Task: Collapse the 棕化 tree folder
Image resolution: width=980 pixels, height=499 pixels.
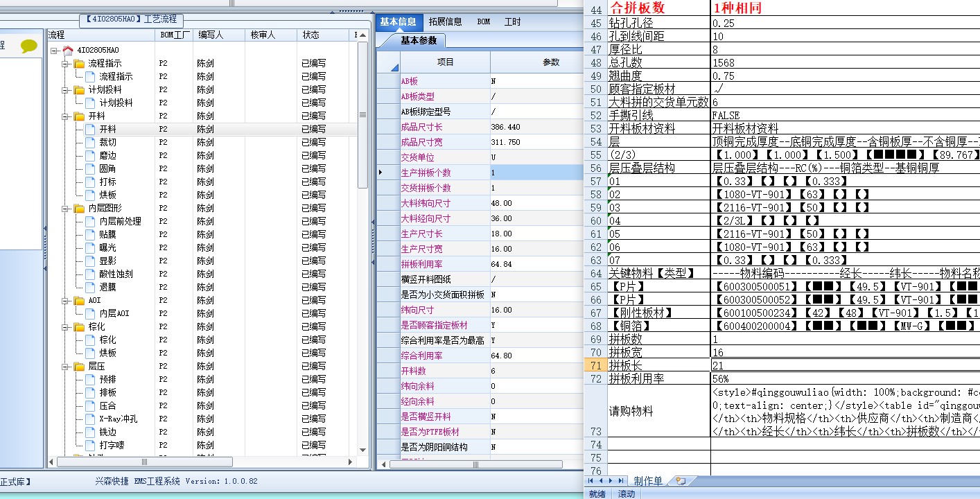Action: point(65,326)
